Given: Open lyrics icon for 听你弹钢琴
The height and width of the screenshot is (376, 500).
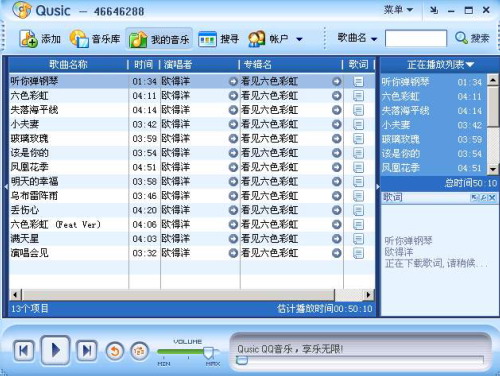Looking at the screenshot, I should tap(358, 81).
